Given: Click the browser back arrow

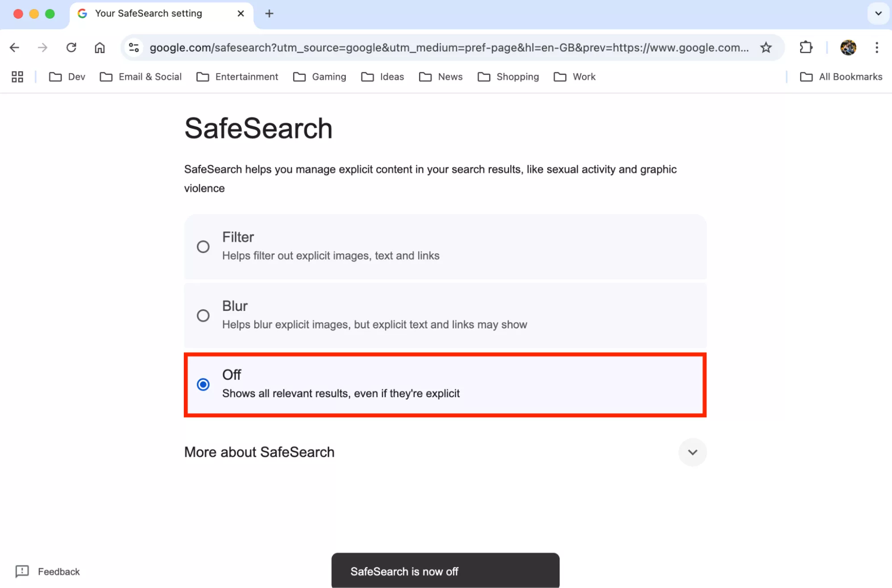Looking at the screenshot, I should point(15,48).
